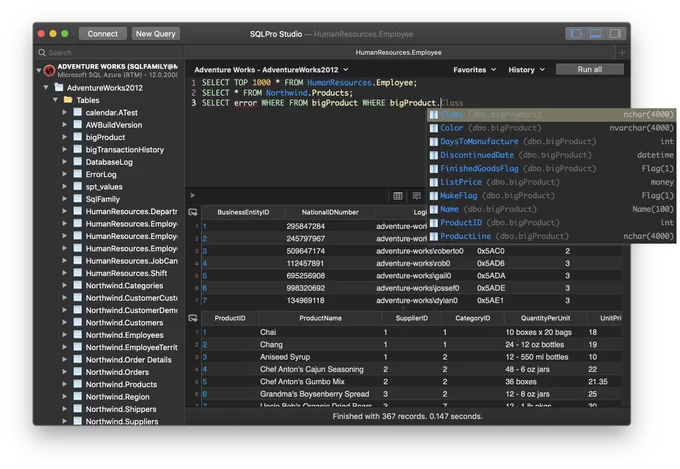The image size is (680, 469).
Task: Open the History dropdown
Action: tap(526, 70)
